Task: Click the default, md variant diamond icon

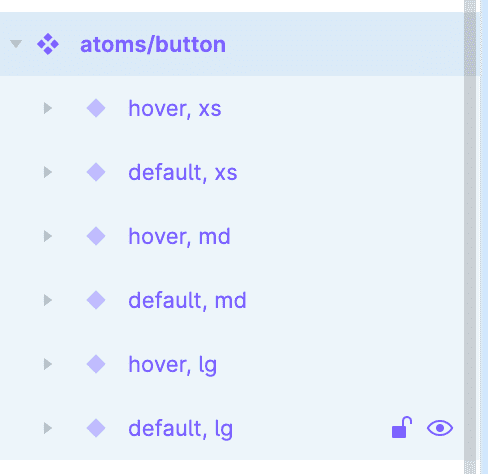Action: pyautogui.click(x=96, y=300)
